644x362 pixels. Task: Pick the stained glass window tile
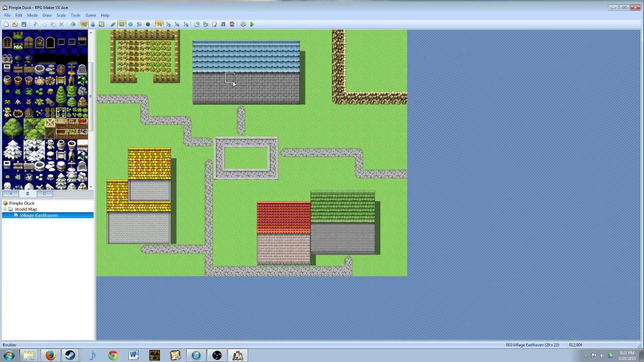coord(40,42)
